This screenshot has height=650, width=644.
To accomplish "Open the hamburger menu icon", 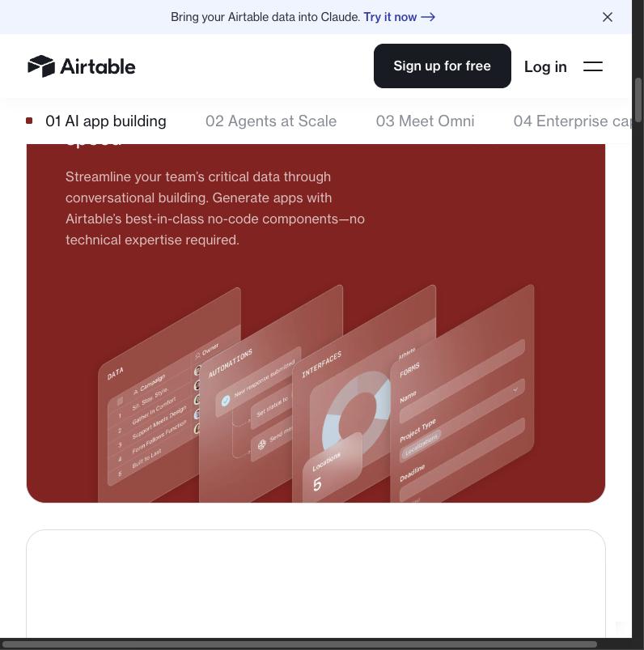I will [592, 66].
